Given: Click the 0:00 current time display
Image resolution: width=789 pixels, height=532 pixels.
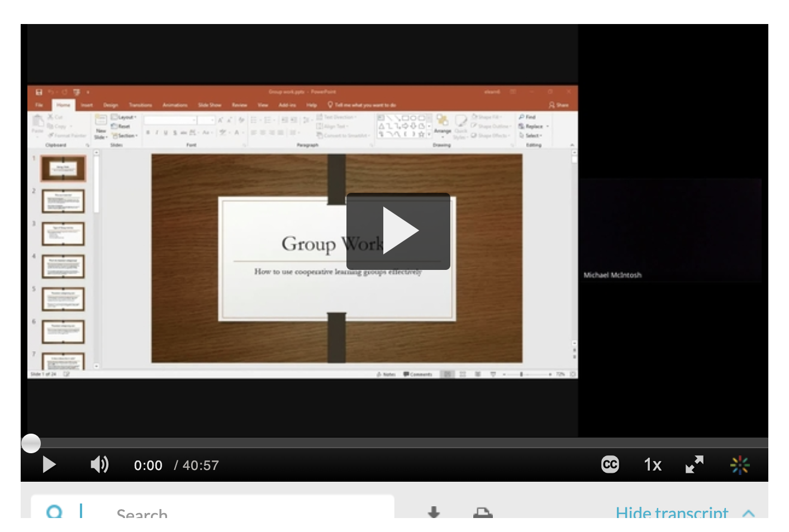Looking at the screenshot, I should click(x=148, y=465).
